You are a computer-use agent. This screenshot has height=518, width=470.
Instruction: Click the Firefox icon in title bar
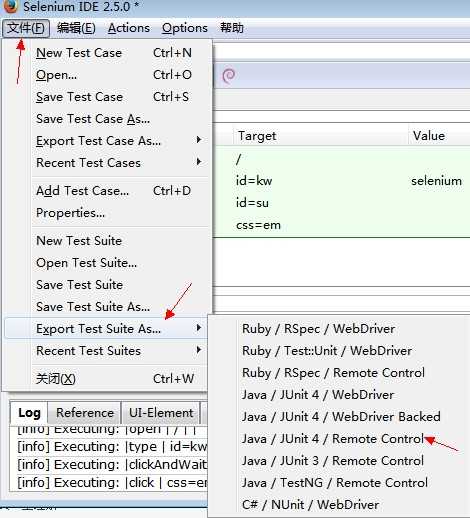pyautogui.click(x=10, y=6)
